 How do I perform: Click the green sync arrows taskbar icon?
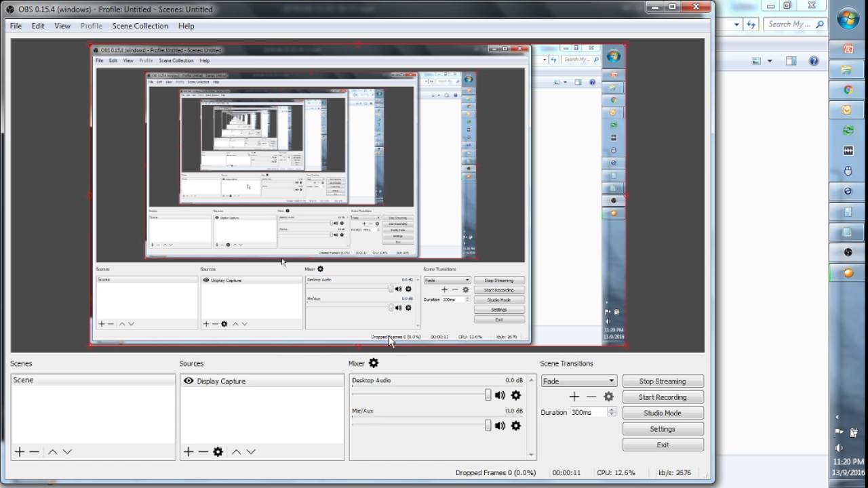848,130
